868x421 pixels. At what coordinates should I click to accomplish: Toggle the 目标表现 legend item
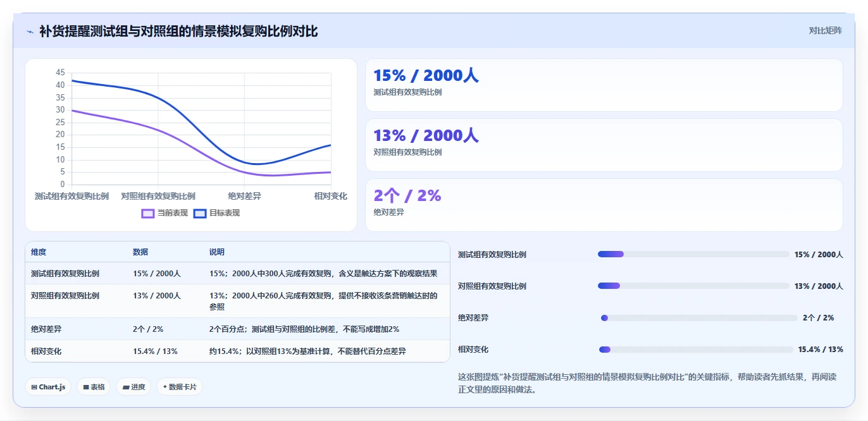(x=216, y=213)
